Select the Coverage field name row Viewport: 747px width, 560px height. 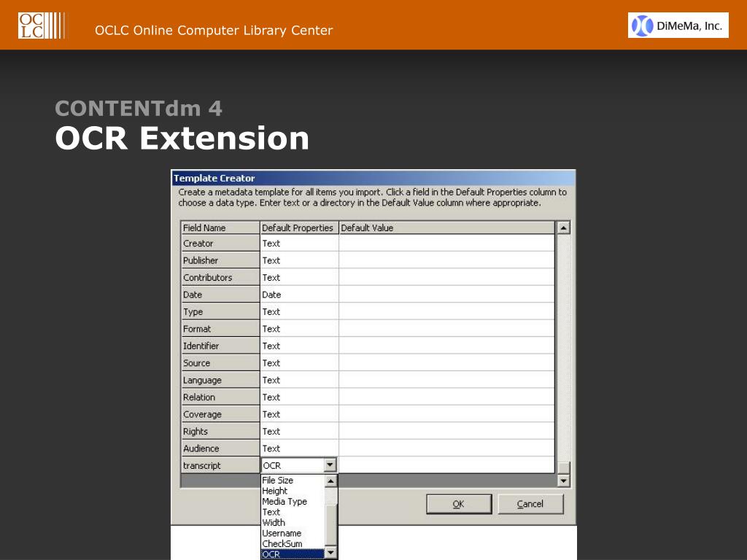[x=220, y=414]
